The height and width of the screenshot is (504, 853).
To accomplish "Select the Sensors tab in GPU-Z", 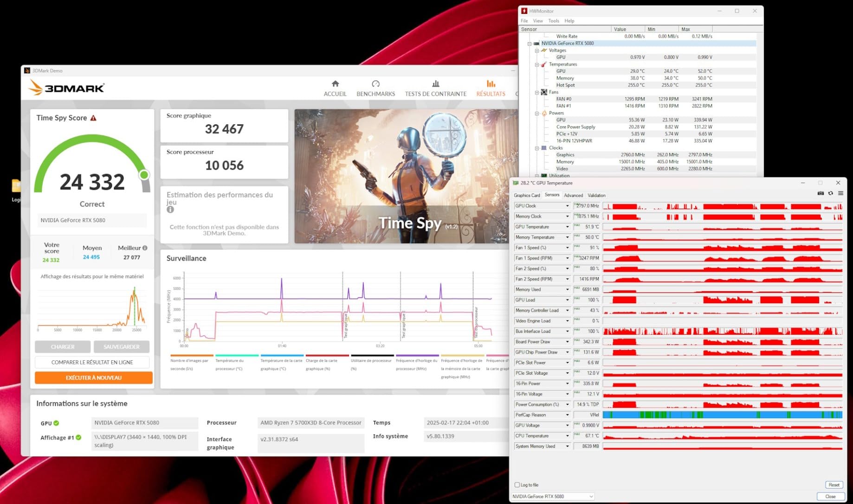I will click(x=552, y=195).
